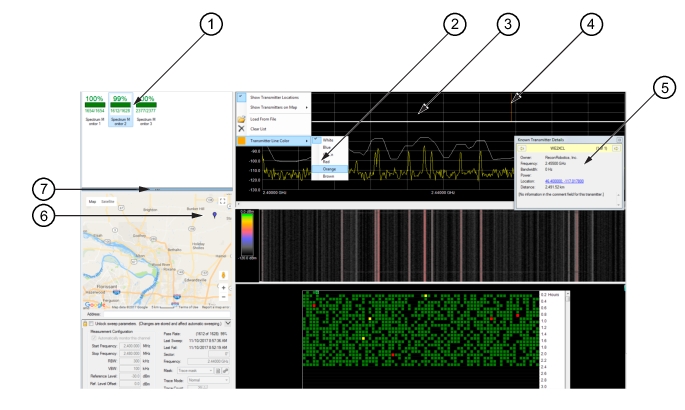Click the Street View pegman icon
This screenshot has width=685, height=410.
click(x=222, y=272)
